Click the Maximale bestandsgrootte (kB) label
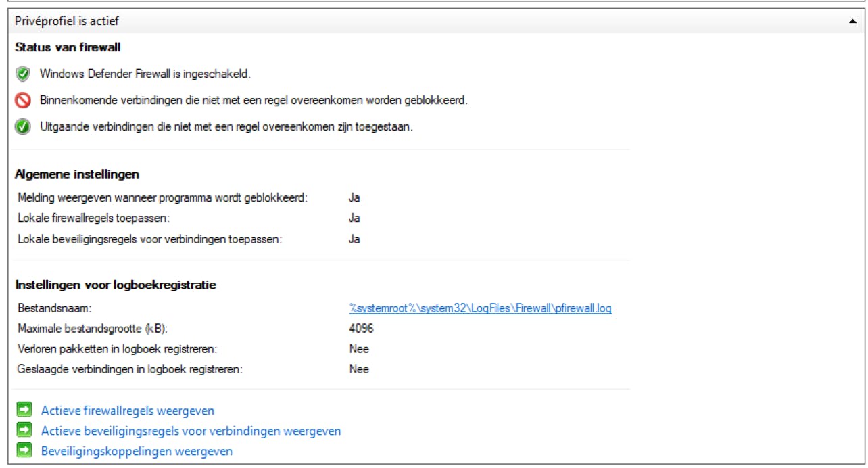 coord(93,329)
